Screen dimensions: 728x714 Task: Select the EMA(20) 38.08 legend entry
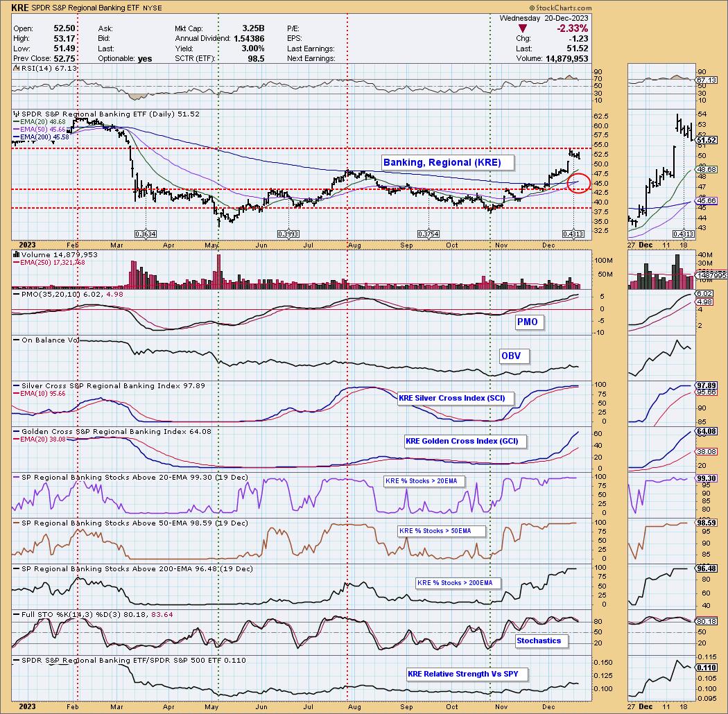pyautogui.click(x=40, y=439)
